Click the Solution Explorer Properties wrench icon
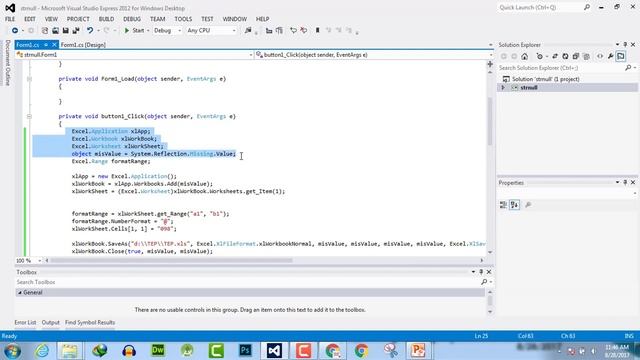This screenshot has height=360, width=640. [611, 57]
